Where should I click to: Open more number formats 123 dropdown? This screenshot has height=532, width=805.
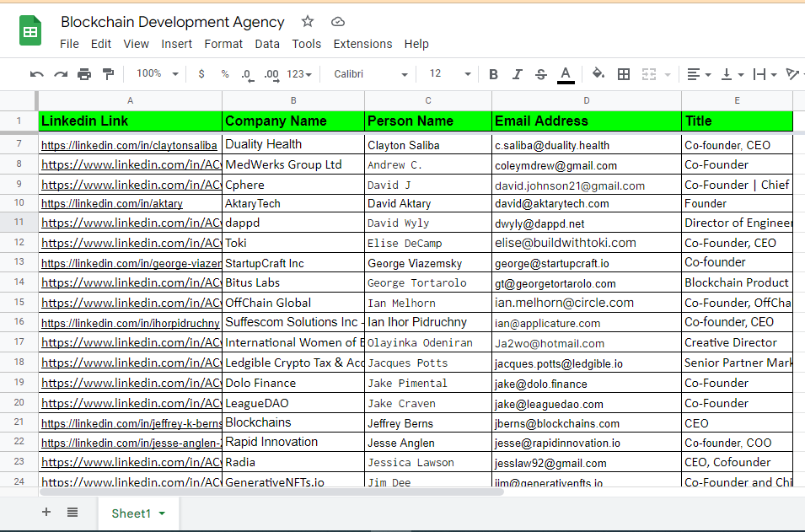[299, 74]
